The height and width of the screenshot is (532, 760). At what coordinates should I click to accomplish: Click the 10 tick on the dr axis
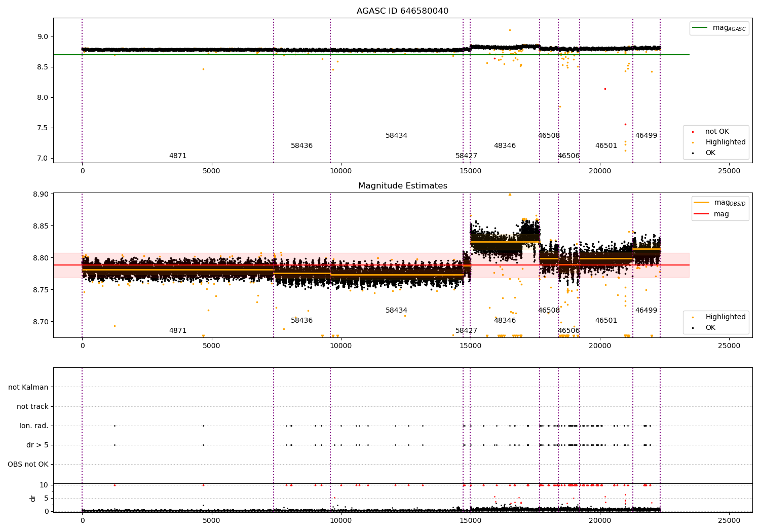point(44,485)
